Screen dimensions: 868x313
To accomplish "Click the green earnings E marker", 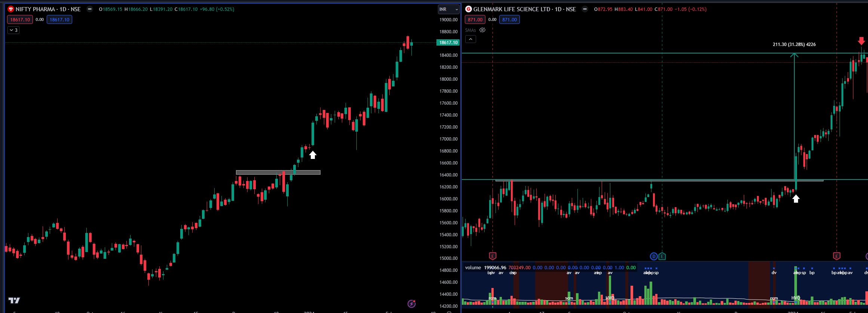I will 662,256.
